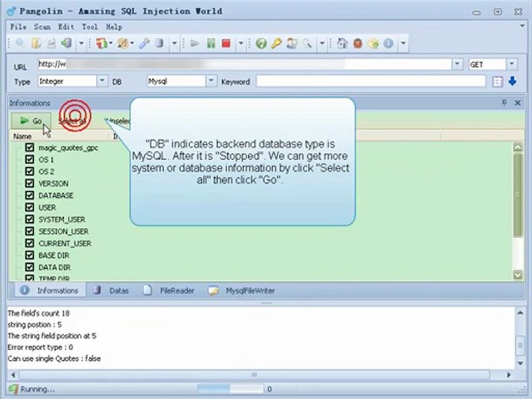Viewport: 532px width, 399px height.
Task: Switch to the Datas tab
Action: click(111, 290)
